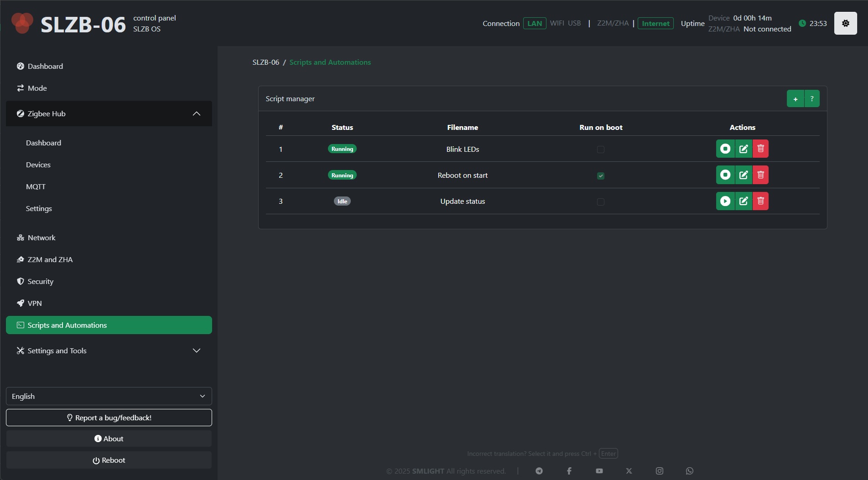Uncheck run on boot for Reboot on start
Image resolution: width=868 pixels, height=480 pixels.
click(x=601, y=176)
